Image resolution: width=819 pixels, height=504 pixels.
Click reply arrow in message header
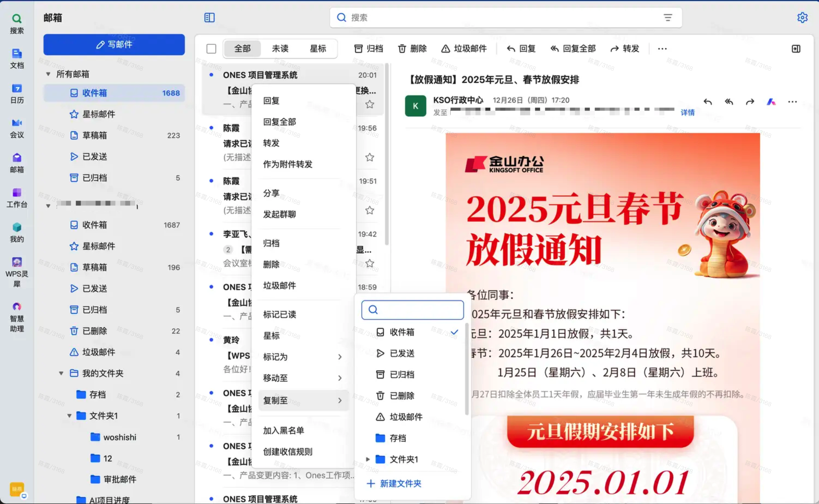(708, 102)
